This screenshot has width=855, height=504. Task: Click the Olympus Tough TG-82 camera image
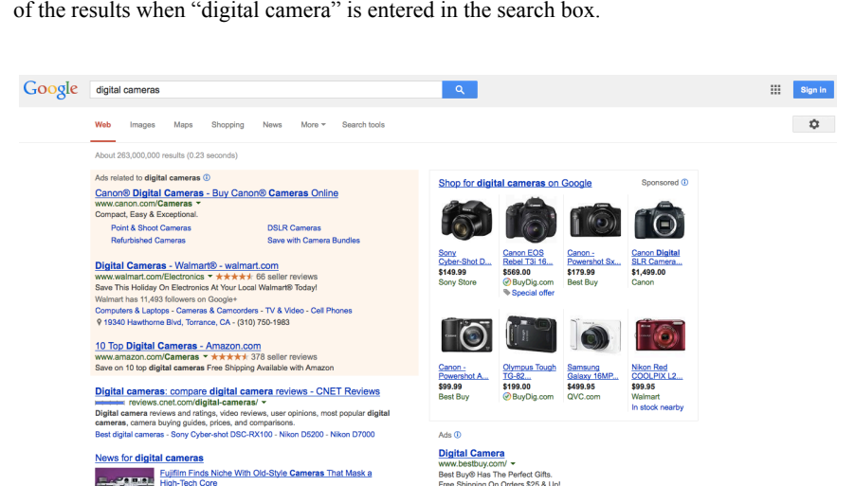pyautogui.click(x=531, y=334)
